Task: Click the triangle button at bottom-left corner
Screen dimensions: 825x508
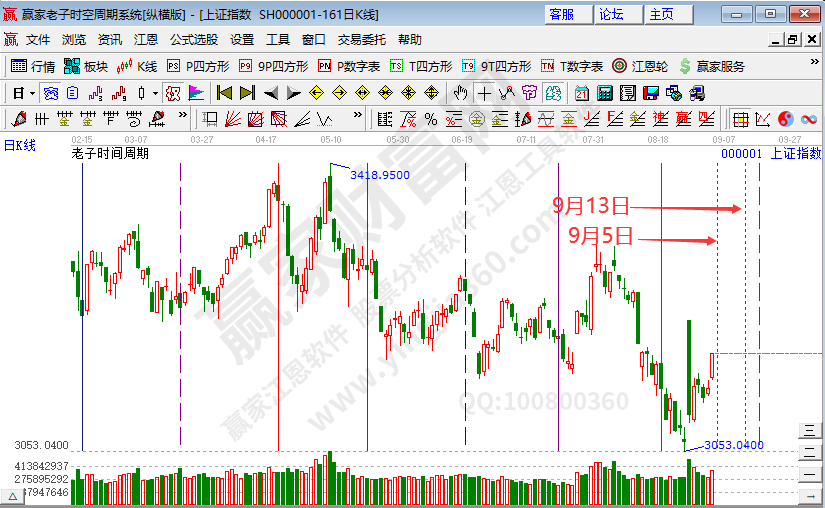Action: 12,496
